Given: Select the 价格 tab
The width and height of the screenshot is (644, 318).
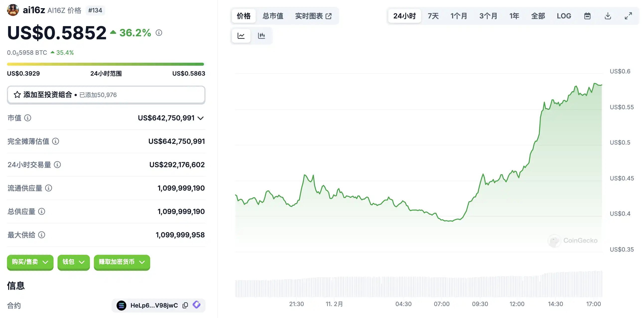Looking at the screenshot, I should (244, 16).
